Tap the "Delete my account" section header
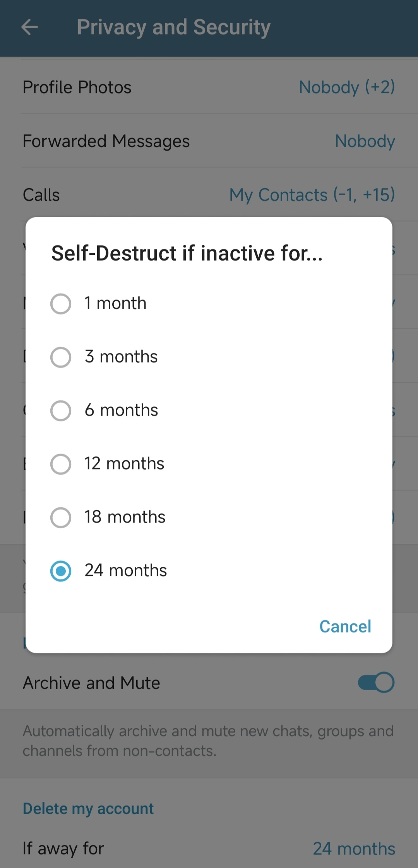 (88, 808)
